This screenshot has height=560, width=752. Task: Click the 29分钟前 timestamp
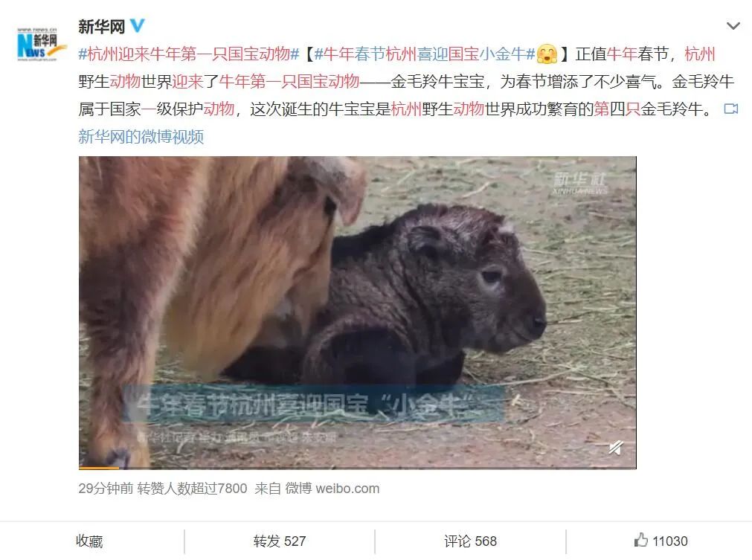[106, 489]
